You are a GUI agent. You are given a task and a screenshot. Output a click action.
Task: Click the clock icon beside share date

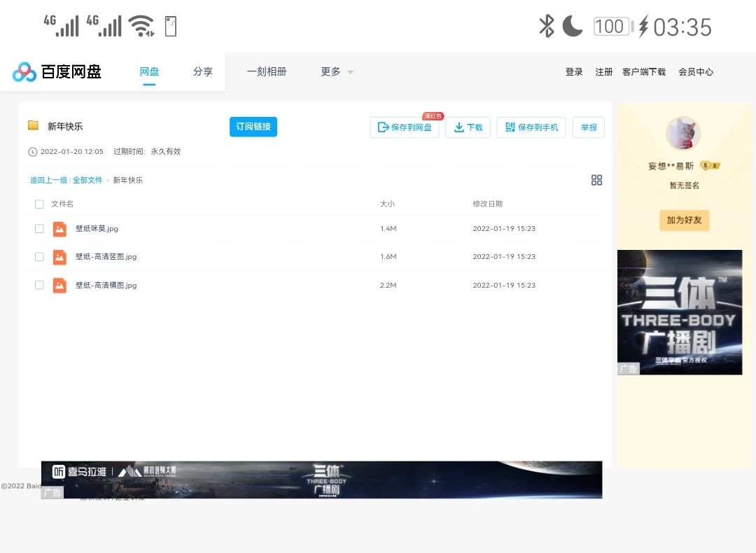click(33, 152)
